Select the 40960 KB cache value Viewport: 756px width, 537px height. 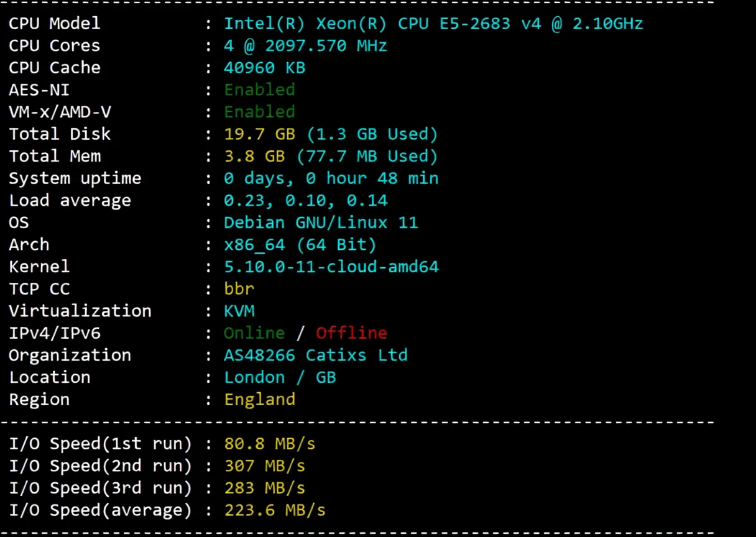coord(264,67)
